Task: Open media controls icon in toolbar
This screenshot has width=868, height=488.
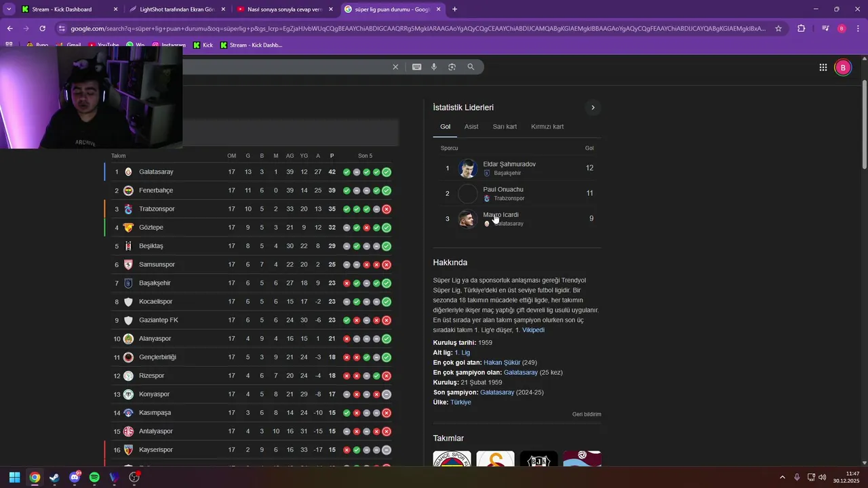Action: 825,28
